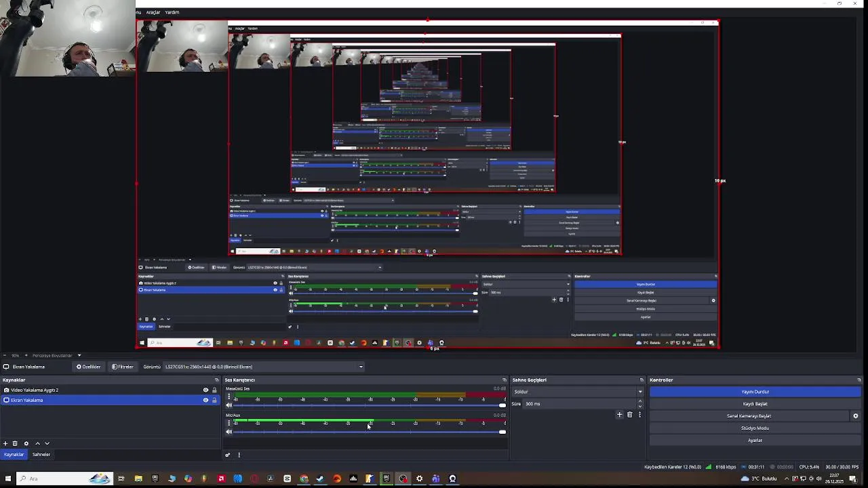Open preview scaling Pencereye Boyutlandır dropdown
868x488 pixels.
(56, 355)
